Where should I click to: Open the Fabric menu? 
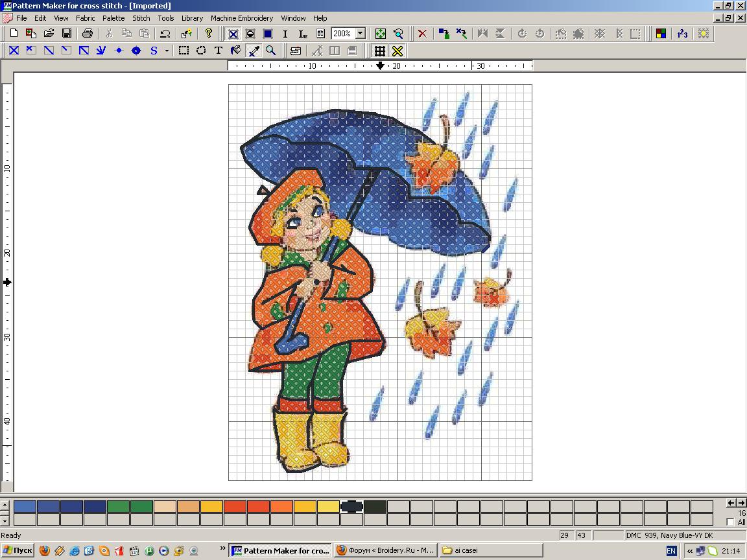86,18
